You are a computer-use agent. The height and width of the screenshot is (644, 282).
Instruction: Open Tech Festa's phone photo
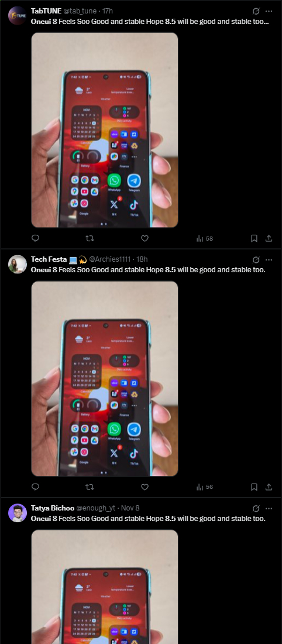pyautogui.click(x=105, y=379)
